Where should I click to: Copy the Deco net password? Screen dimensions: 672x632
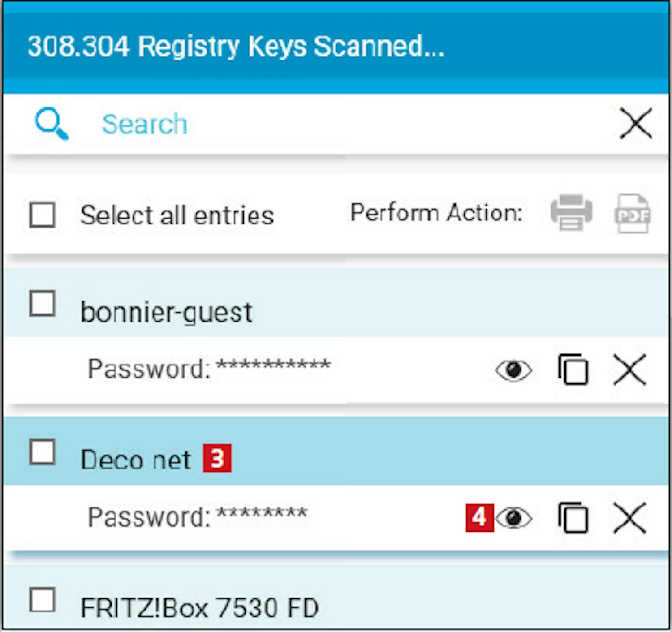coord(573,518)
